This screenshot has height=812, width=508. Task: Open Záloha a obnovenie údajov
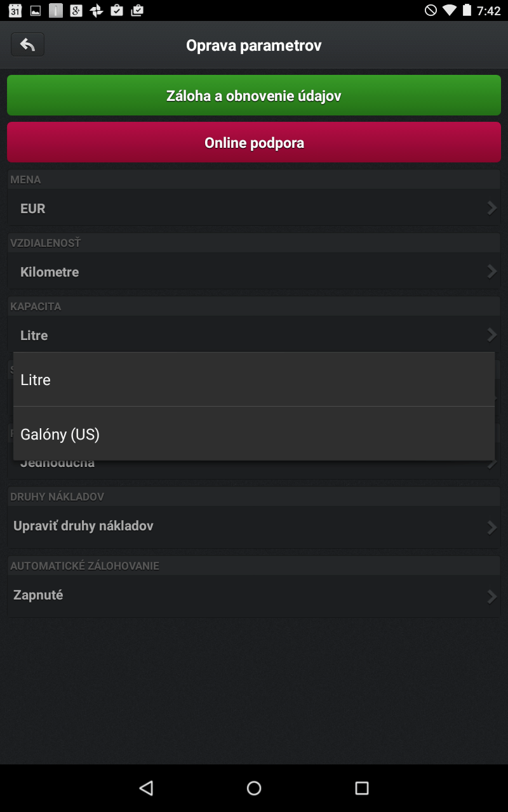coord(254,95)
